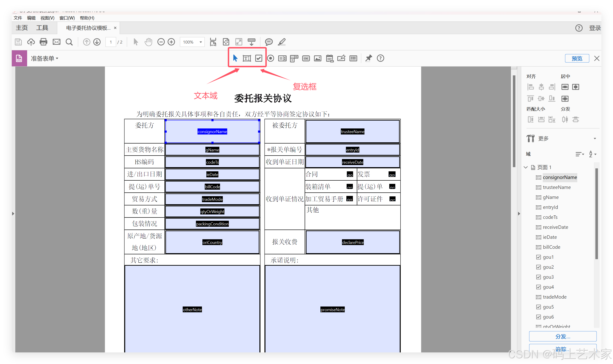
Task: Click the document vertical scrollbar
Action: coord(514,121)
